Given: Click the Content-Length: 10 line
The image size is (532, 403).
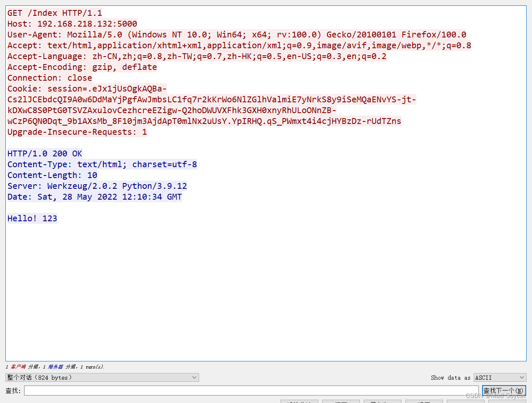Looking at the screenshot, I should (52, 175).
